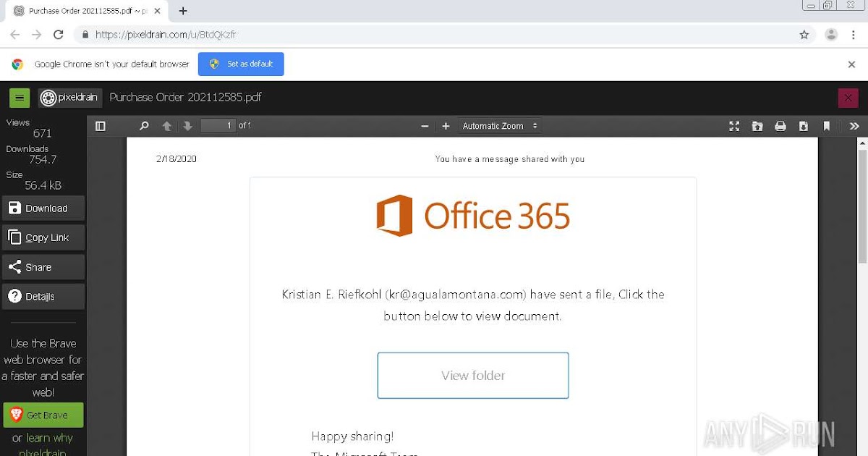This screenshot has height=456, width=868.
Task: Open find in document search
Action: pyautogui.click(x=144, y=126)
